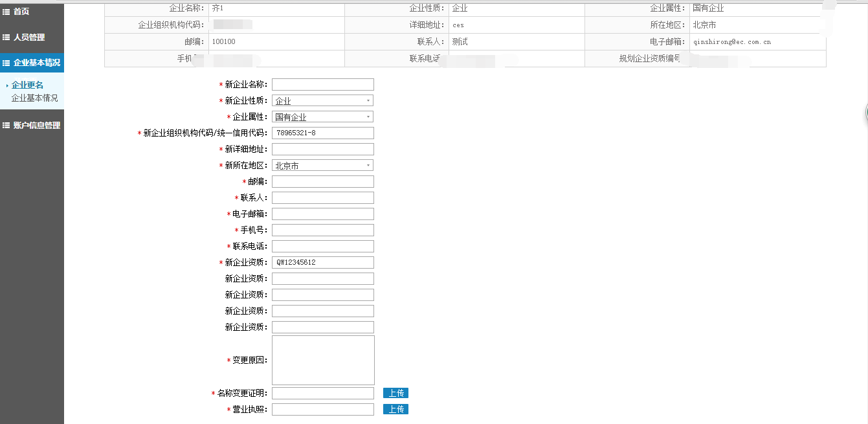Image resolution: width=868 pixels, height=424 pixels.
Task: Open the 企业基本情况 submenu link
Action: 34,98
